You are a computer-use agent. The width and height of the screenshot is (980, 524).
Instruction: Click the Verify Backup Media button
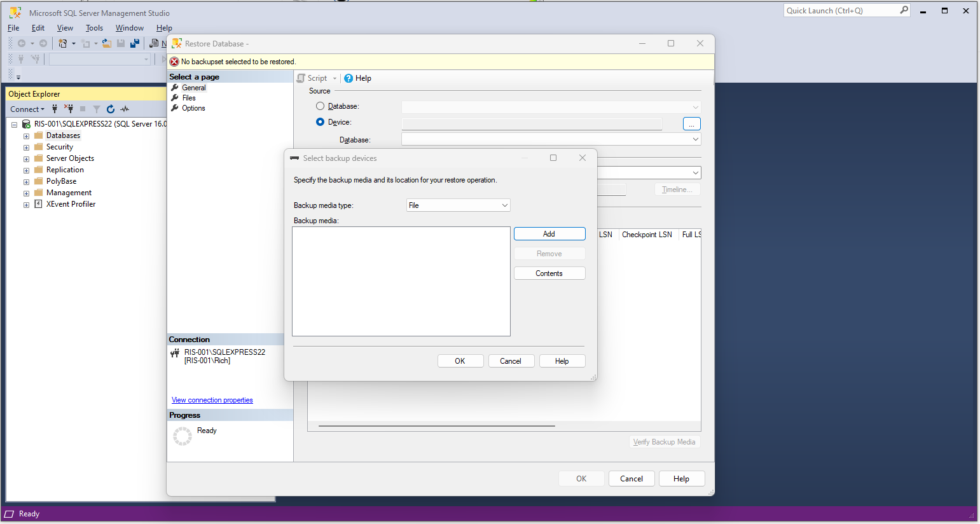pyautogui.click(x=665, y=442)
